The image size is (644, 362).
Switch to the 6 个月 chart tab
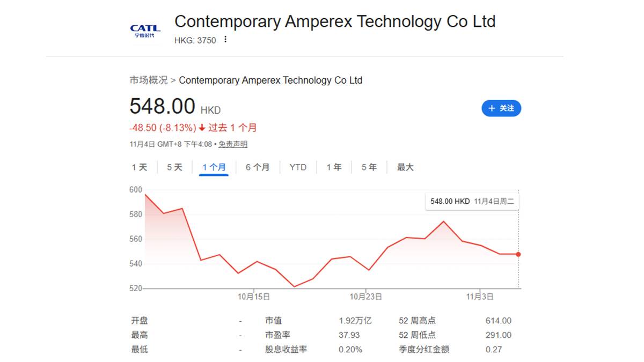pos(258,167)
